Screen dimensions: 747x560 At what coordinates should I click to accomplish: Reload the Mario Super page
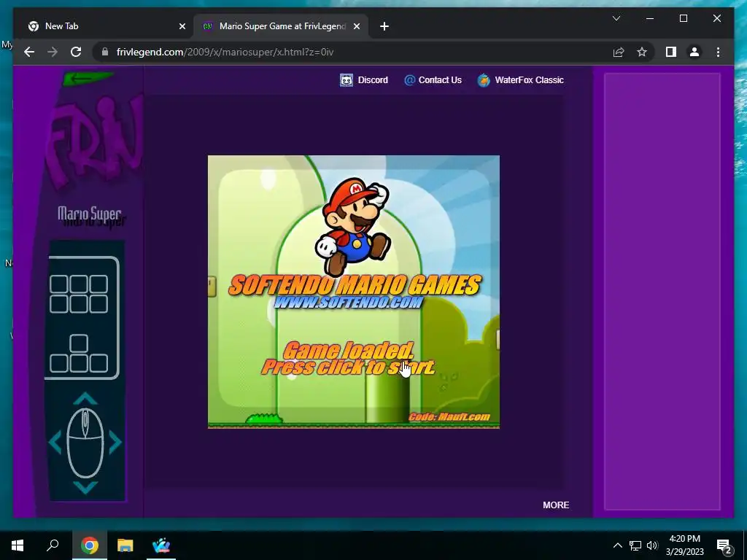76,52
